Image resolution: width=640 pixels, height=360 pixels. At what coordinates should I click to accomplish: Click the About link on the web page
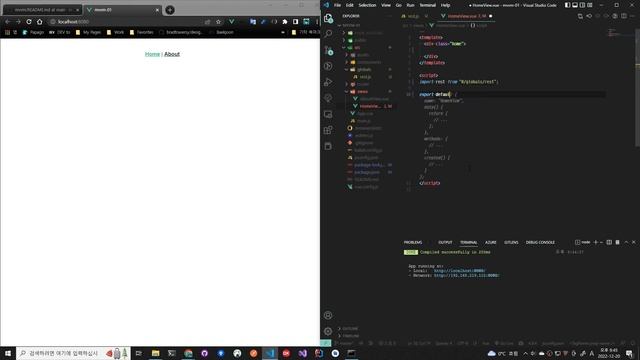coord(172,54)
